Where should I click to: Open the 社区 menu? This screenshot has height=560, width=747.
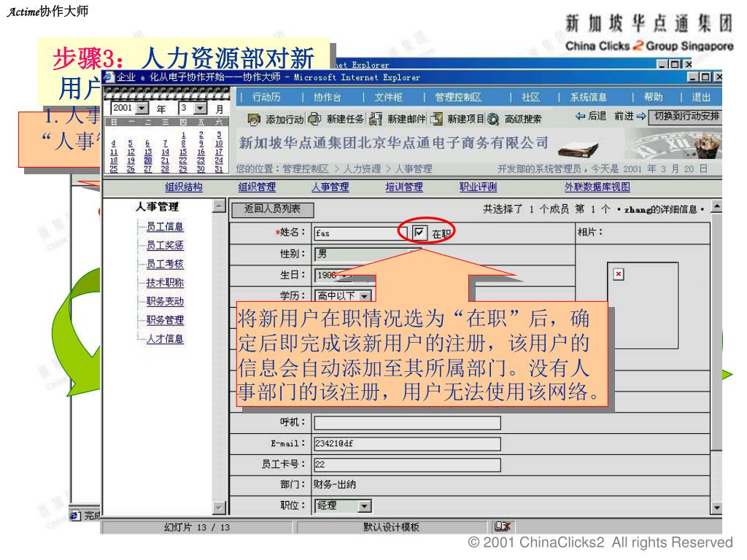coord(531,97)
